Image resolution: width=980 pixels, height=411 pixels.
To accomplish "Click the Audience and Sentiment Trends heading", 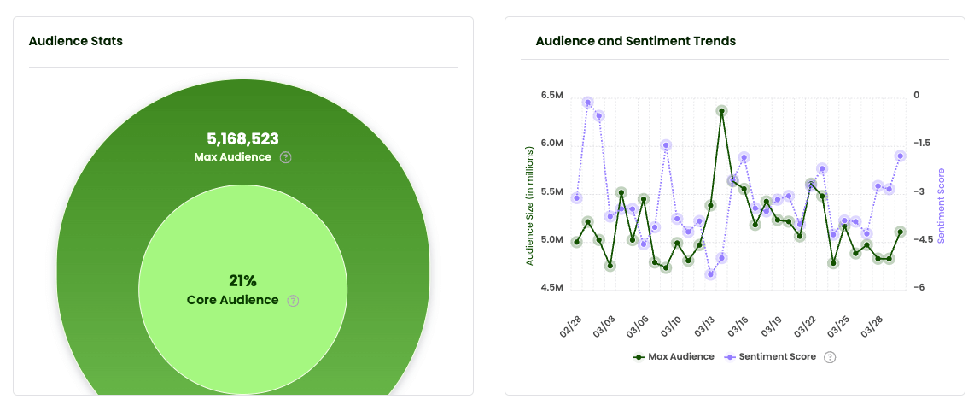I will 635,41.
